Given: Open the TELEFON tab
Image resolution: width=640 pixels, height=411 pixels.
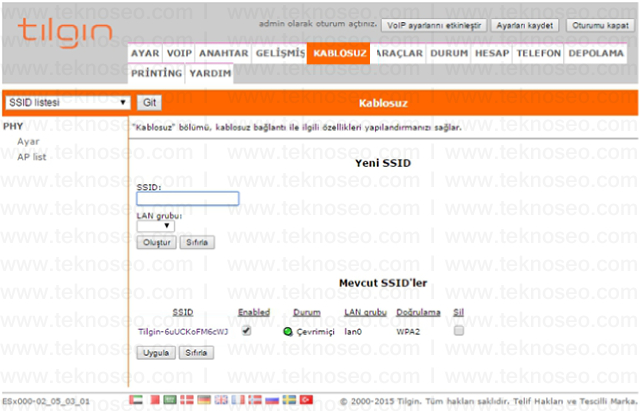Looking at the screenshot, I should [x=538, y=53].
